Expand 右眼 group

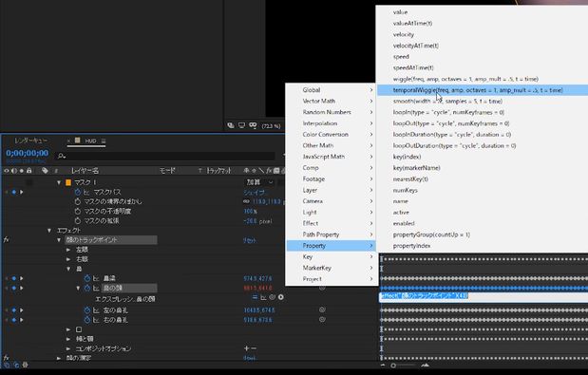(x=68, y=259)
